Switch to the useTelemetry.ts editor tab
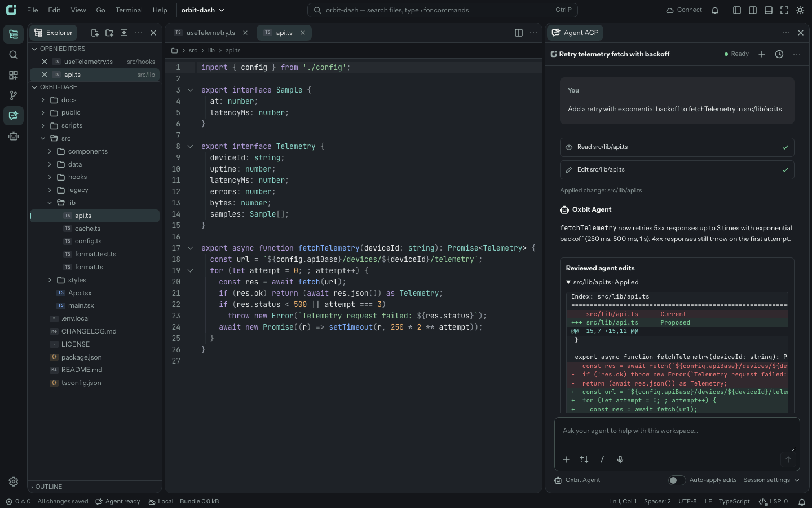This screenshot has height=508, width=812. pos(211,33)
